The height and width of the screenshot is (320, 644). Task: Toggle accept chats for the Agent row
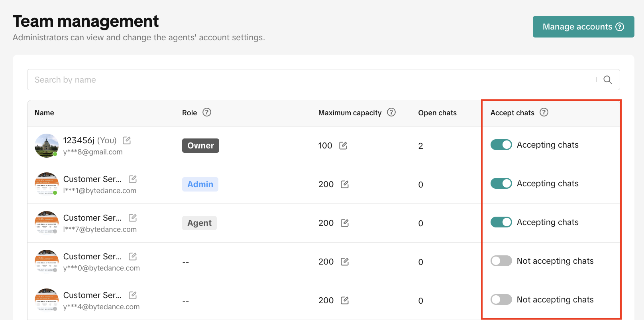click(501, 222)
